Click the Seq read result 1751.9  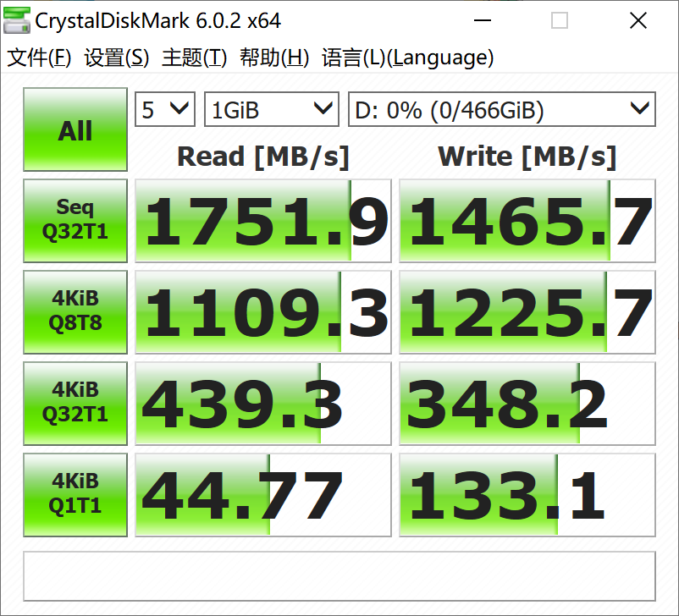pos(263,221)
